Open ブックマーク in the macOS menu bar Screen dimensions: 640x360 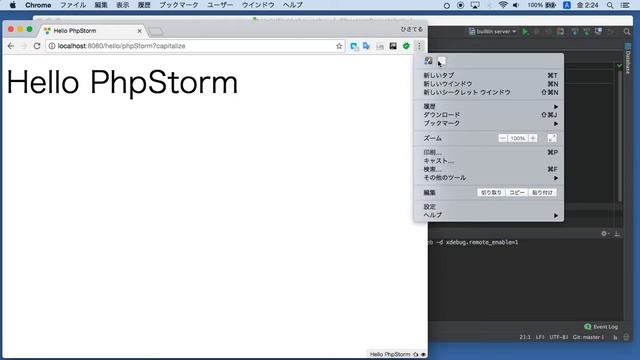179,5
